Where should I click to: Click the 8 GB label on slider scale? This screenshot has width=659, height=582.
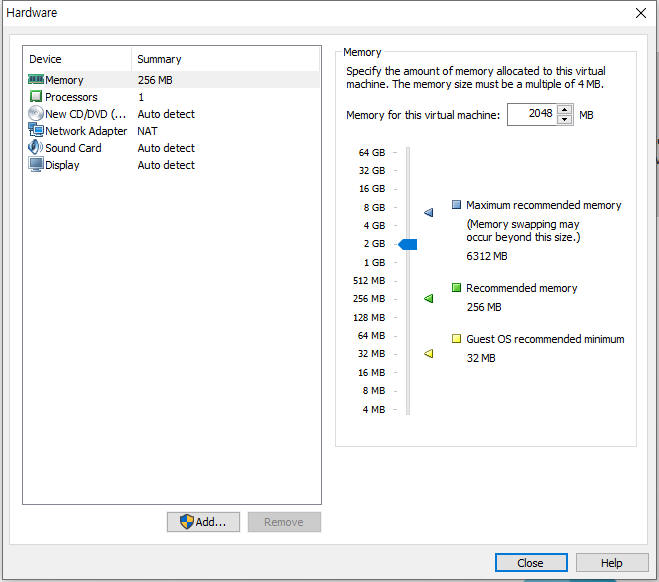(x=374, y=207)
